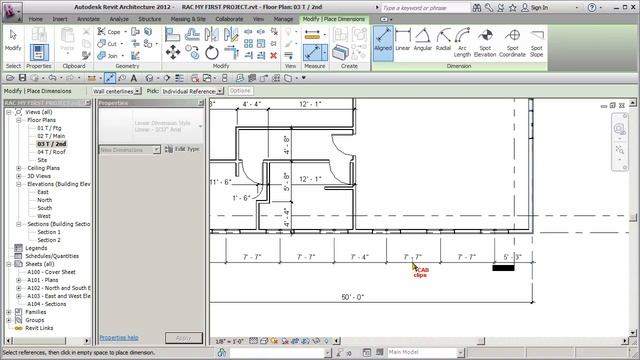The width and height of the screenshot is (640, 360).
Task: Click the Open folder icon in quick access
Action: coord(10,78)
